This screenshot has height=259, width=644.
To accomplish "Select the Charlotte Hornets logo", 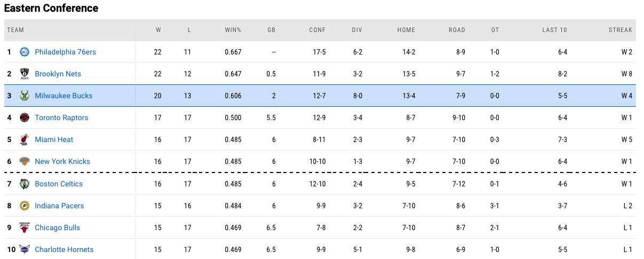I will [24, 249].
